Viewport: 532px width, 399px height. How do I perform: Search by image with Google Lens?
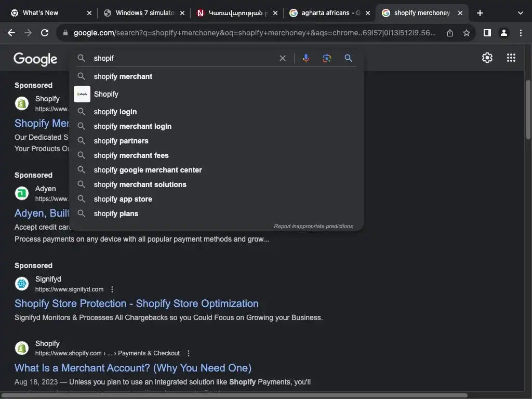[x=327, y=58]
